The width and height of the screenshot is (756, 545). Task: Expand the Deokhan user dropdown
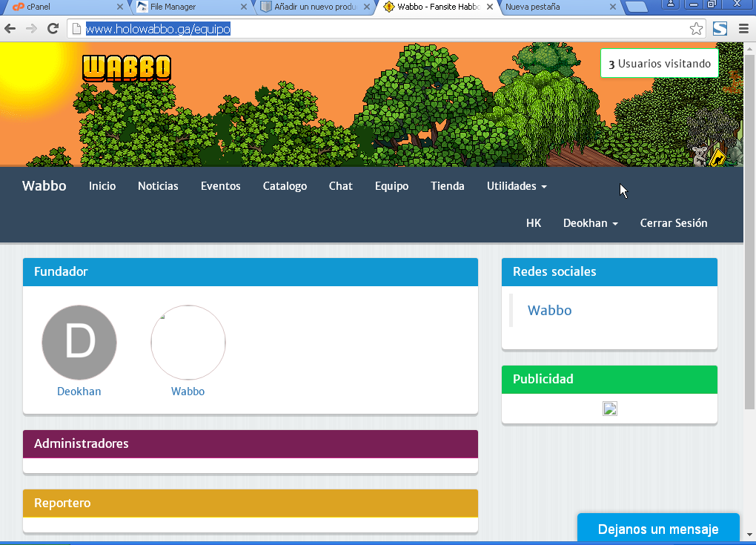(591, 223)
